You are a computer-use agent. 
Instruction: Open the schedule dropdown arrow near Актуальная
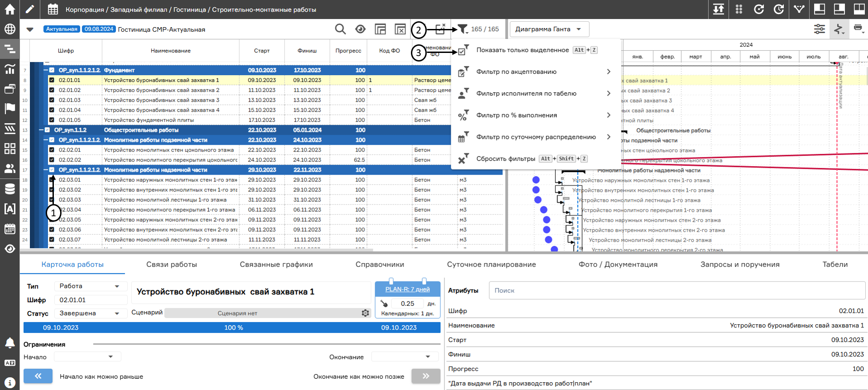coord(30,29)
